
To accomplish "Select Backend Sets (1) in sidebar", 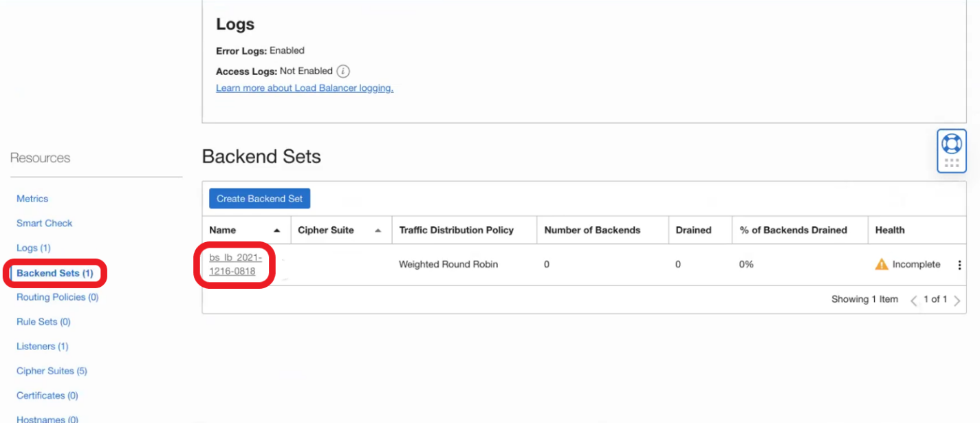I will [x=55, y=273].
